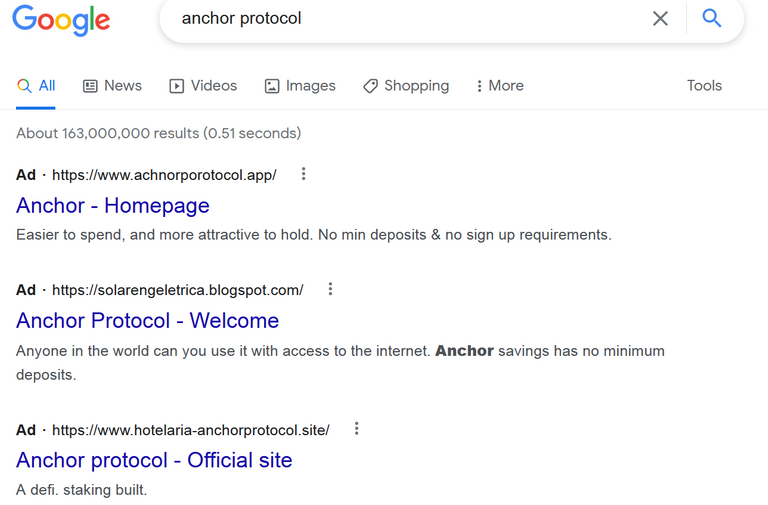Expand the More menu
The width and height of the screenshot is (768, 505).
tap(500, 86)
